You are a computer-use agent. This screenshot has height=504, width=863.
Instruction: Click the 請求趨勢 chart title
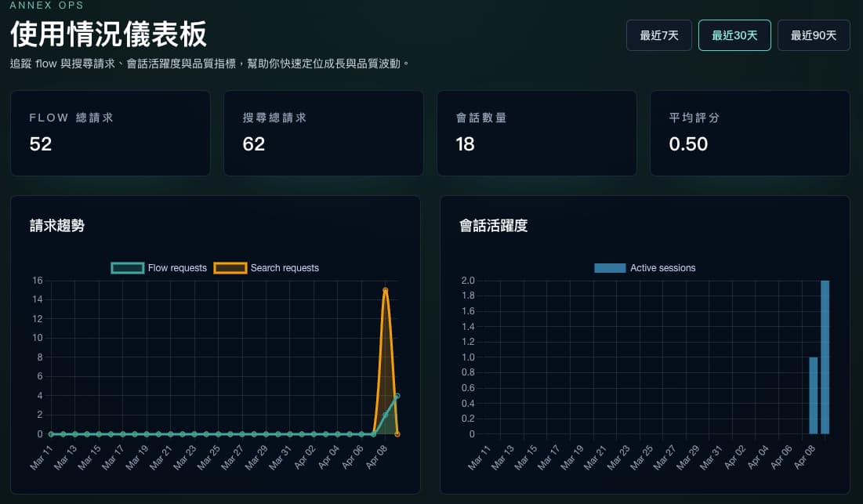(57, 226)
